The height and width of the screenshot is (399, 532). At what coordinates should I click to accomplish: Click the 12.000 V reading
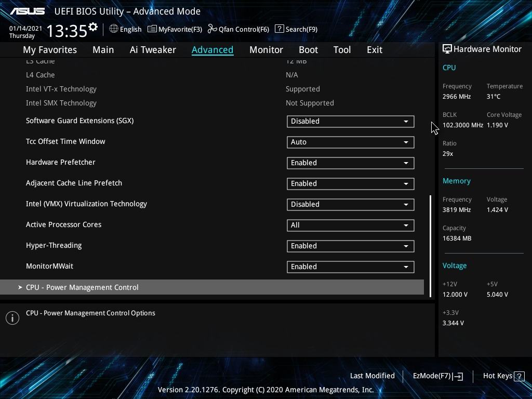455,295
